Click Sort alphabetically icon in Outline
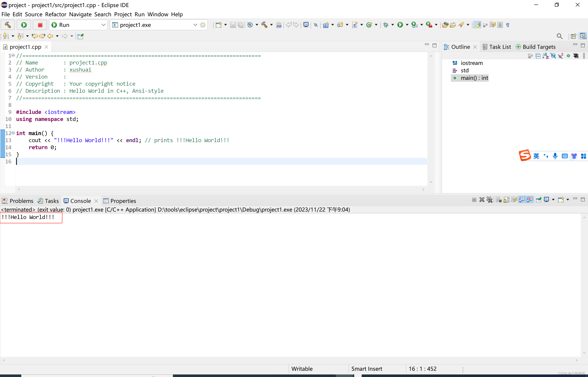 click(545, 56)
